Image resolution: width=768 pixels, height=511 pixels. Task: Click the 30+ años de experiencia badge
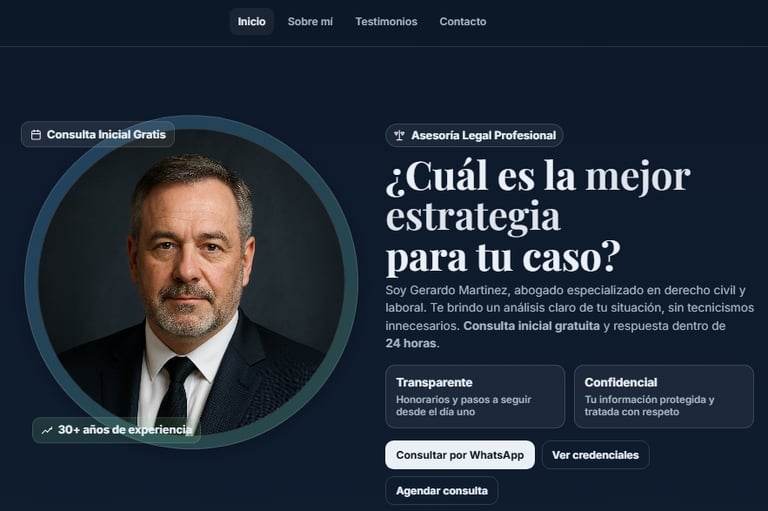117,430
